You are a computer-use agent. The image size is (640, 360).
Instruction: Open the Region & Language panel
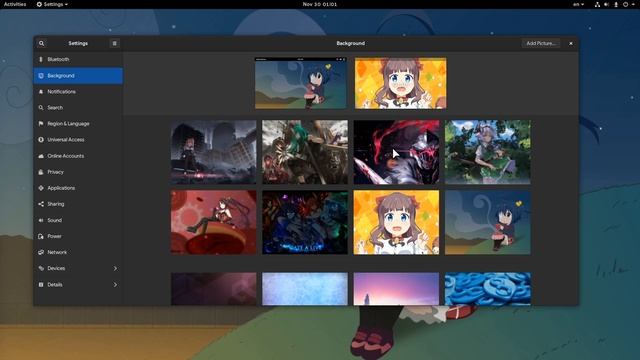coord(78,124)
